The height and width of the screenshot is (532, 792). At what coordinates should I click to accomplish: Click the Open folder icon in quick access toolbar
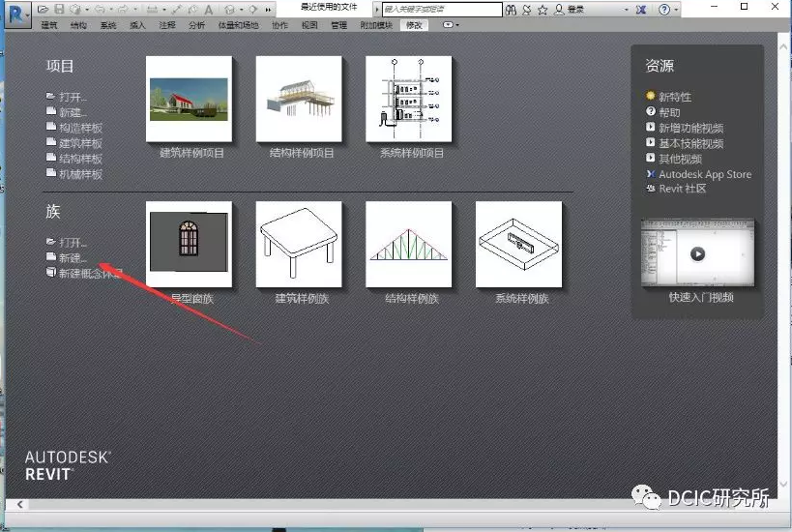click(x=43, y=9)
